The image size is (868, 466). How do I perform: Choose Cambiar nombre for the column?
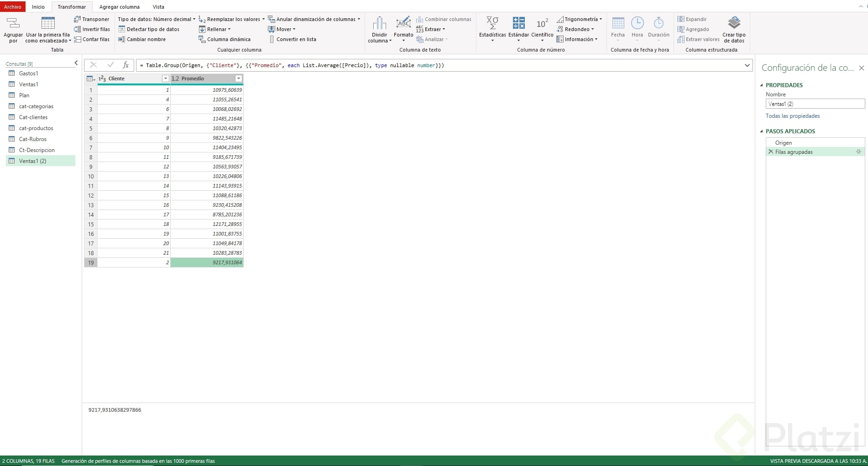[142, 39]
